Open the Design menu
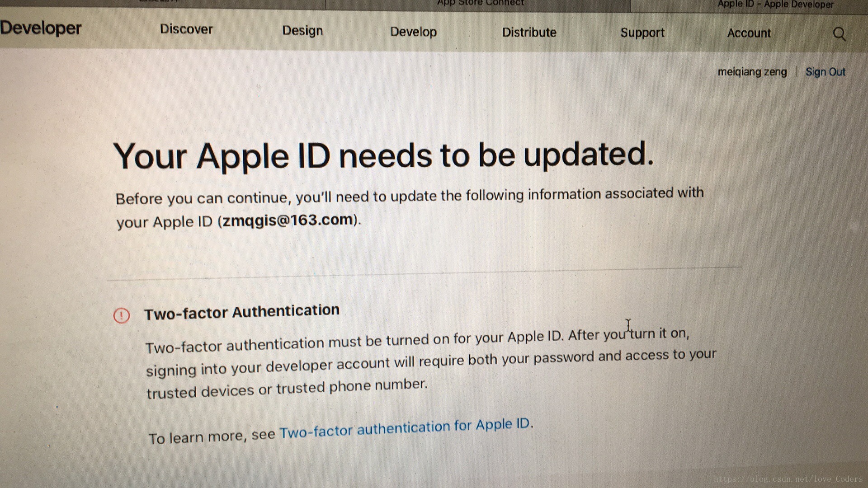The image size is (868, 488). pos(302,31)
